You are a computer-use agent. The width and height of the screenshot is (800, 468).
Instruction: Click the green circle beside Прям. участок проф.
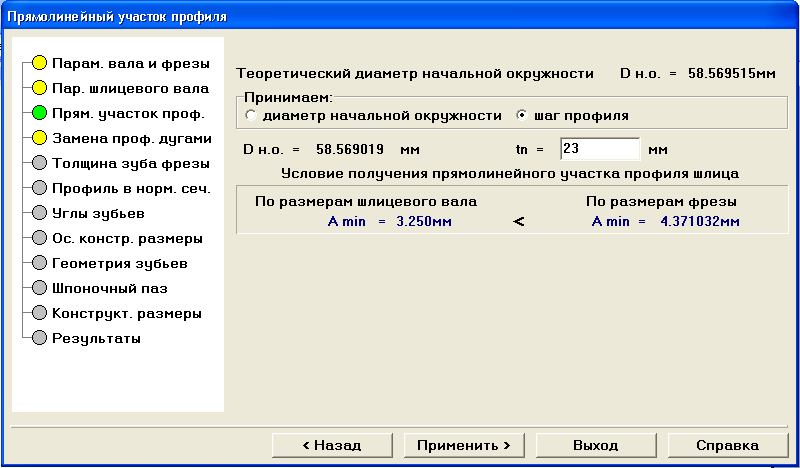pyautogui.click(x=39, y=113)
